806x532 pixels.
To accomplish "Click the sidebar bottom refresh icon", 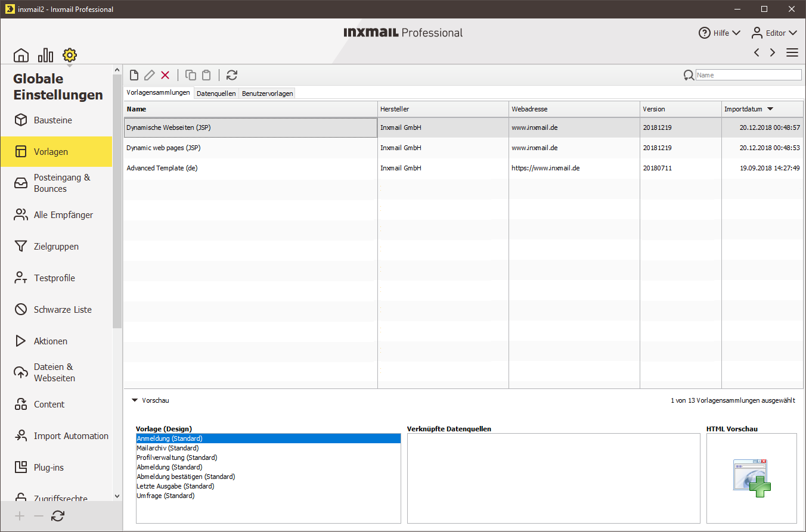I will pos(58,517).
